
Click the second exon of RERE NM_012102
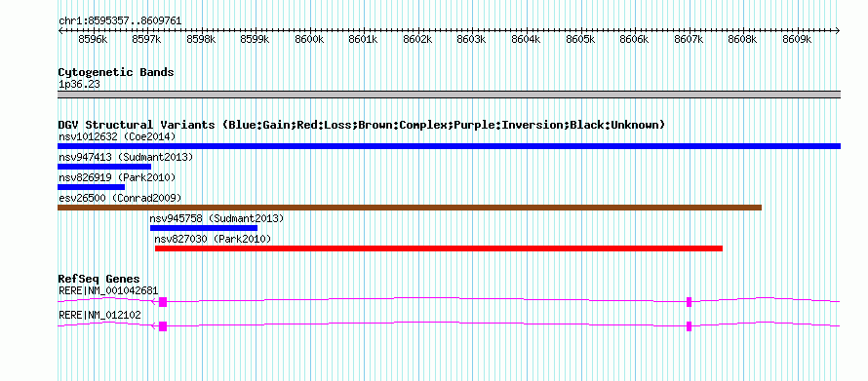point(690,326)
